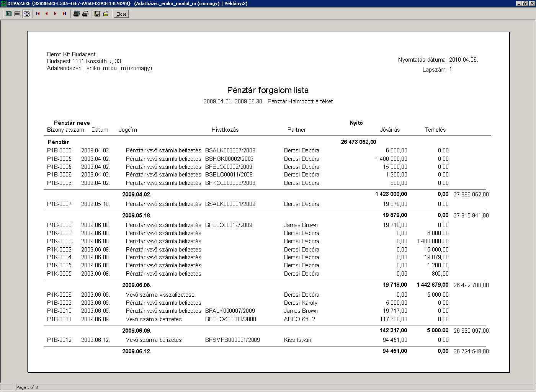Click document number P1K-0004
Image resolution: width=536 pixels, height=392 pixels.
pos(59,257)
